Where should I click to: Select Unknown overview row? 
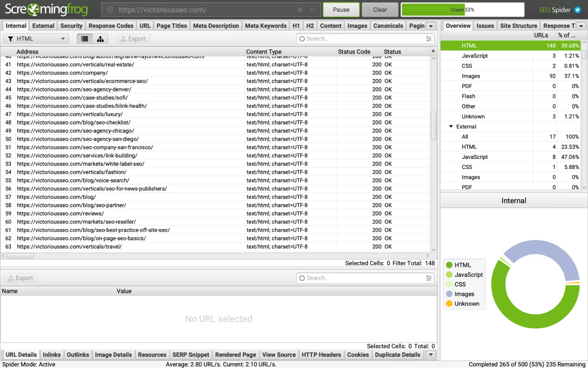[510, 116]
